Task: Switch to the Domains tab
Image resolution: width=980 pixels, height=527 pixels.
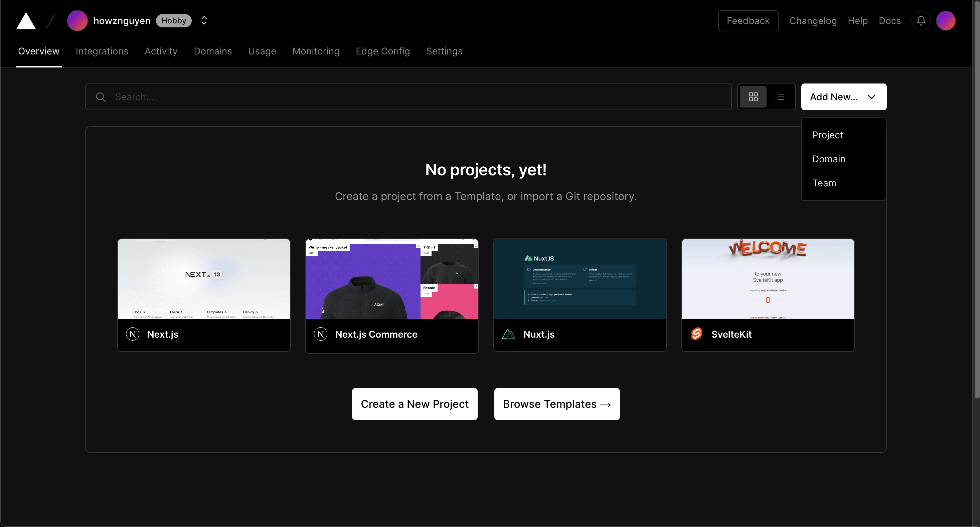Action: 213,51
